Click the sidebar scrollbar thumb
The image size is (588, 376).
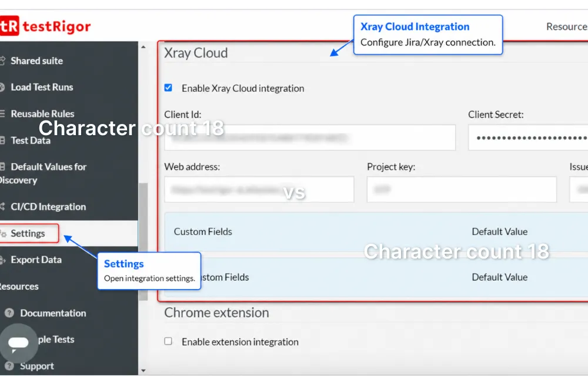tap(143, 241)
